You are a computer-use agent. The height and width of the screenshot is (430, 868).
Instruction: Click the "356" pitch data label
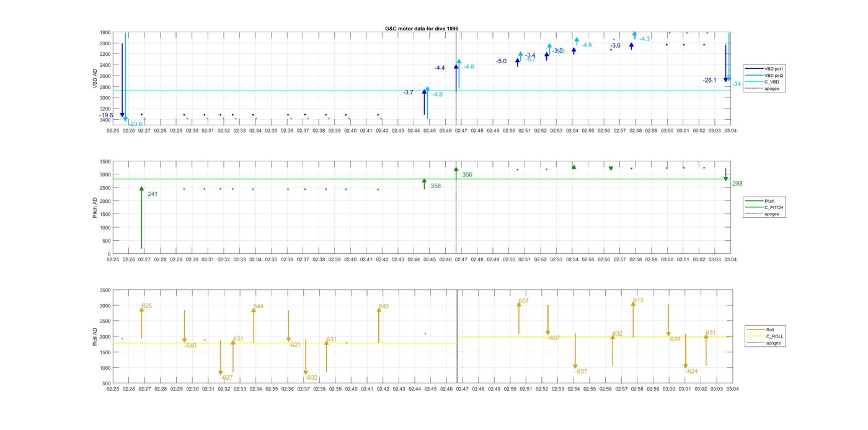(467, 175)
